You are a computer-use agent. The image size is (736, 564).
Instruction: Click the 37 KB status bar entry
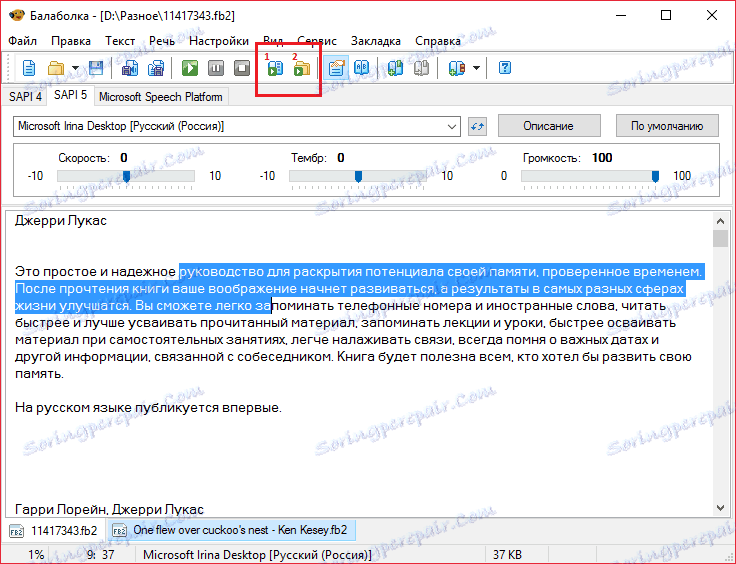pos(507,555)
